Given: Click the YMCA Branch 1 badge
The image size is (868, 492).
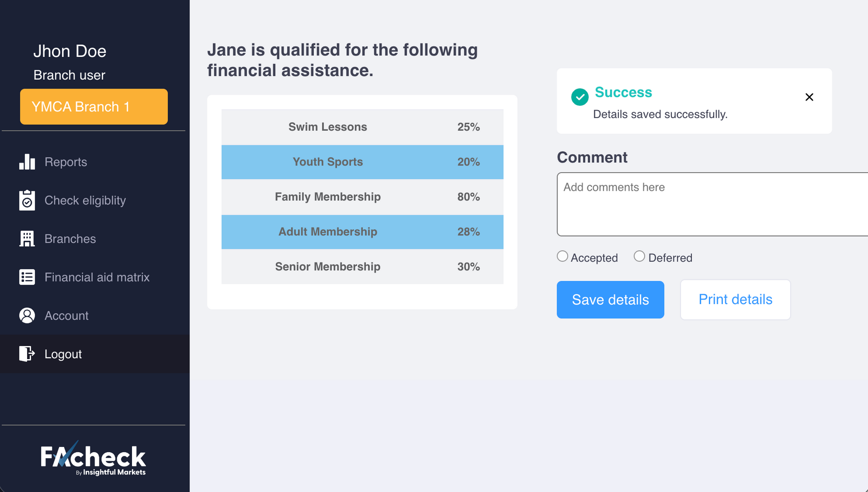Looking at the screenshot, I should click(94, 107).
